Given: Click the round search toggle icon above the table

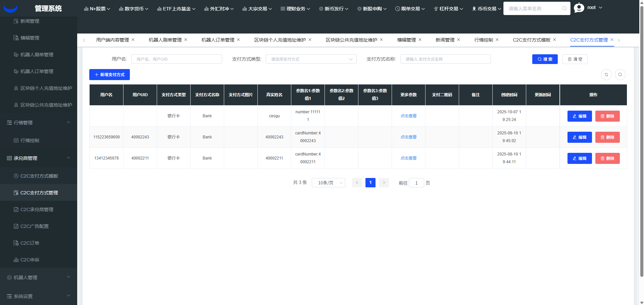Looking at the screenshot, I should (620, 75).
